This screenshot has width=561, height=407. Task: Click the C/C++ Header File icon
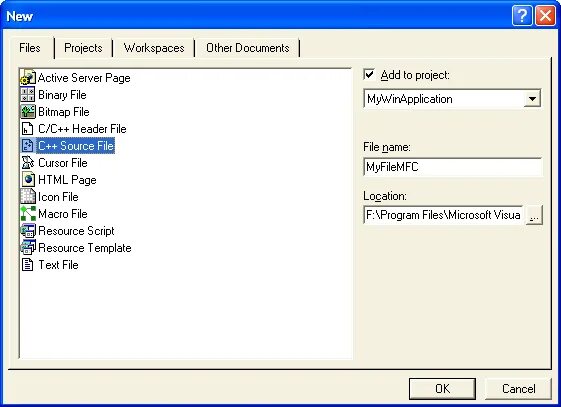coord(28,129)
